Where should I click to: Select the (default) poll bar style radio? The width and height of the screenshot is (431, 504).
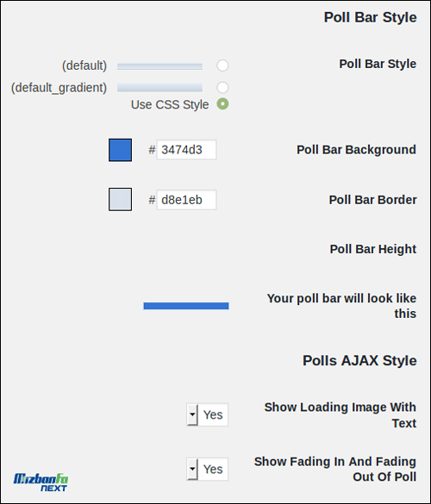coord(222,65)
